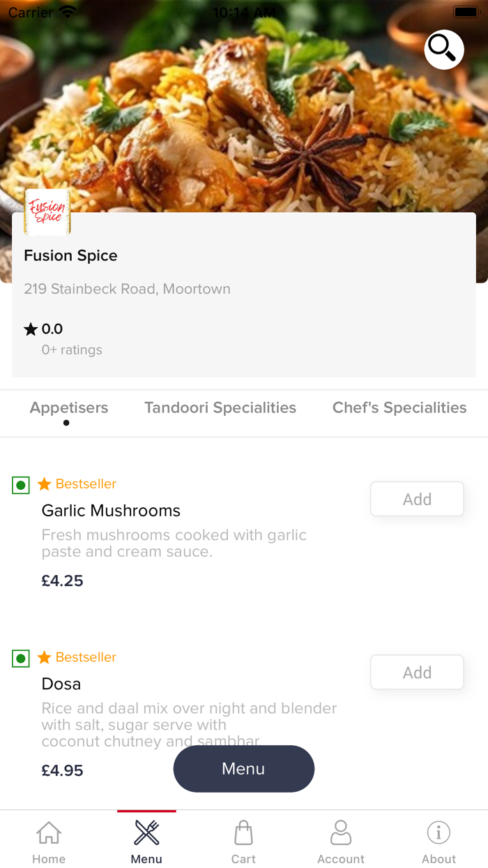Tap the 0+ ratings text link
The width and height of the screenshot is (488, 868).
[71, 350]
